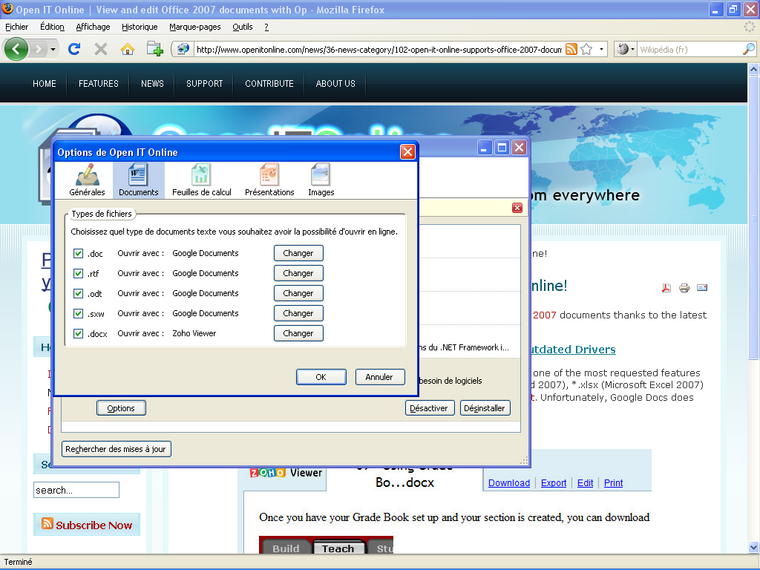Open the ABOUT US navigation item
This screenshot has width=760, height=570.
pyautogui.click(x=335, y=83)
